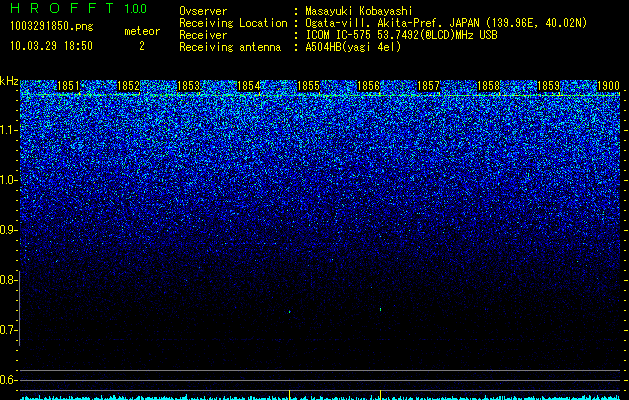Viewport: 629px width, 400px height.
Task: Click time marker 1859
Action: 548,86
